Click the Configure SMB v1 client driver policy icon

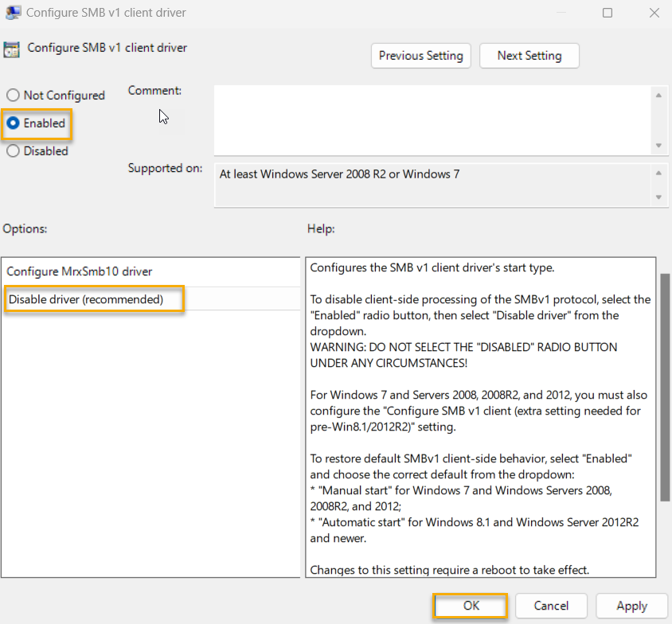coord(11,49)
